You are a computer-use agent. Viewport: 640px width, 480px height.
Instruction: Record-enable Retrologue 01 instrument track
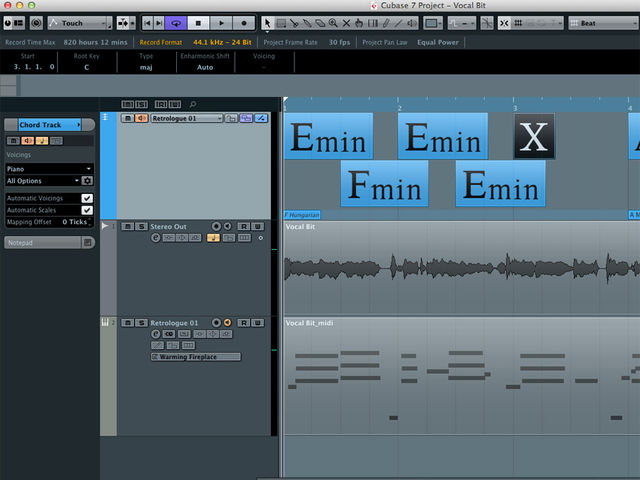216,323
